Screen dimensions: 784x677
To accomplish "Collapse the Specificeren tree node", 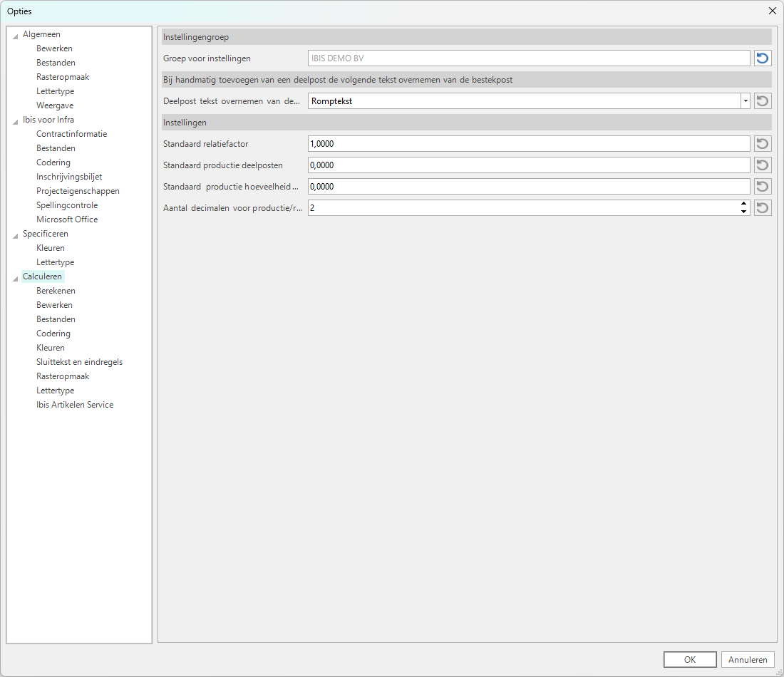I will (16, 235).
